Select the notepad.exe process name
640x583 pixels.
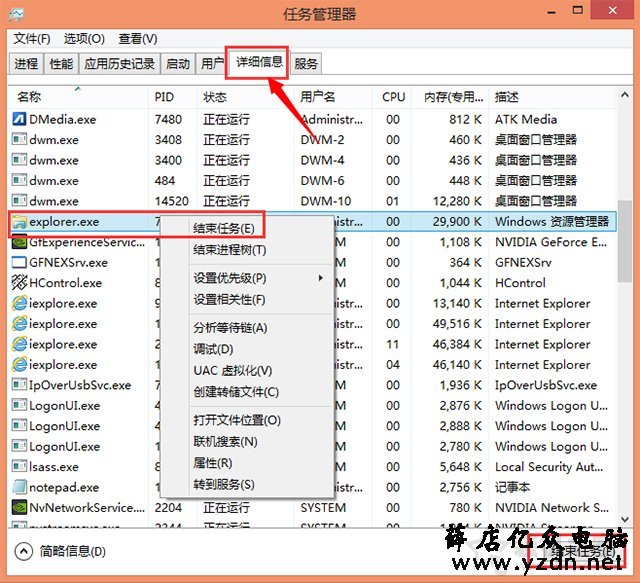(64, 487)
